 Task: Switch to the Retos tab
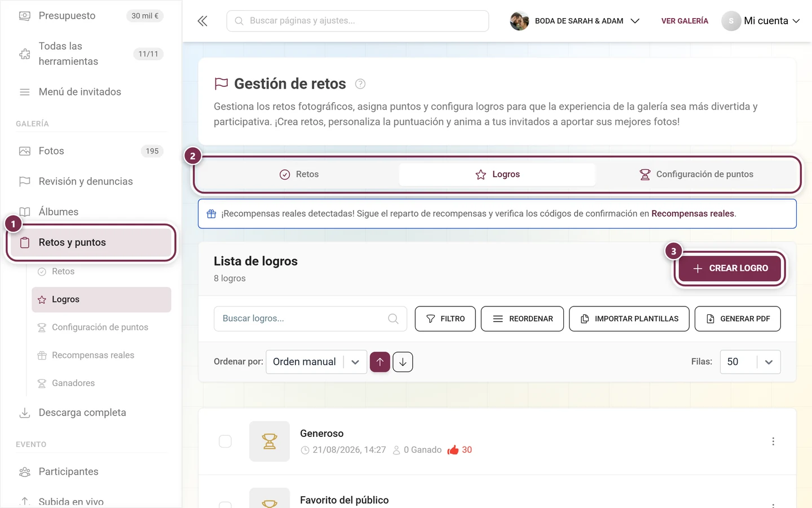pyautogui.click(x=299, y=174)
